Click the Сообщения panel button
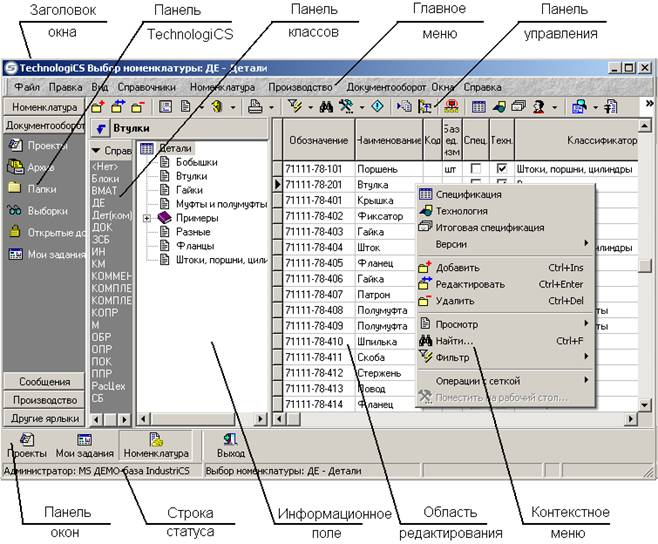This screenshot has width=658, height=544. [43, 381]
